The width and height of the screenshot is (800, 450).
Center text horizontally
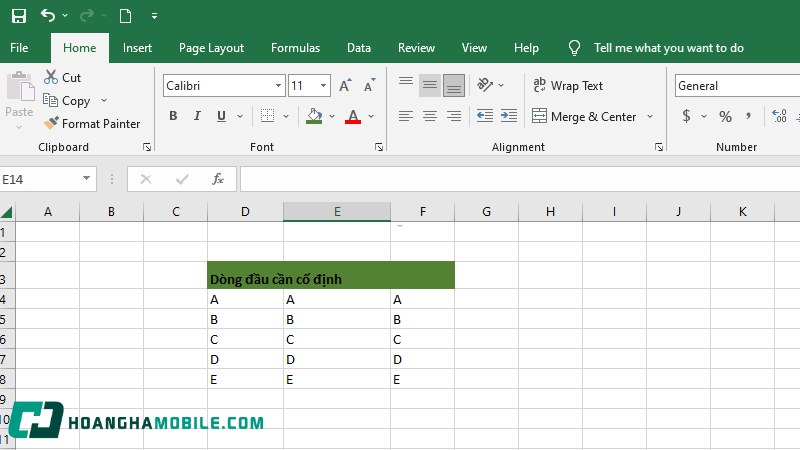430,116
